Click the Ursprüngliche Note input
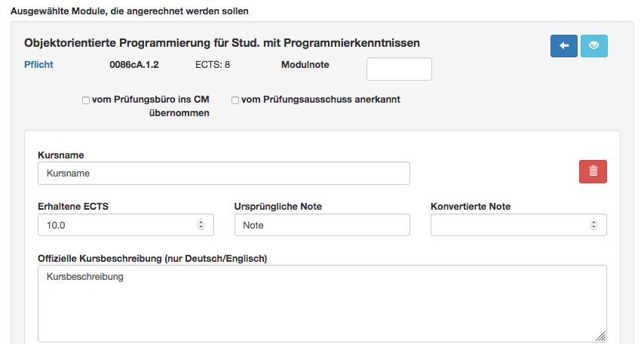Viewport: 644px width, 344px height. coord(322,225)
